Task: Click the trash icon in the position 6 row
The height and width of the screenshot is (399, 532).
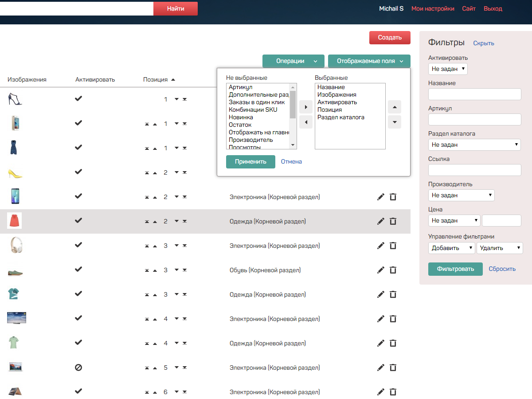Action: [393, 392]
